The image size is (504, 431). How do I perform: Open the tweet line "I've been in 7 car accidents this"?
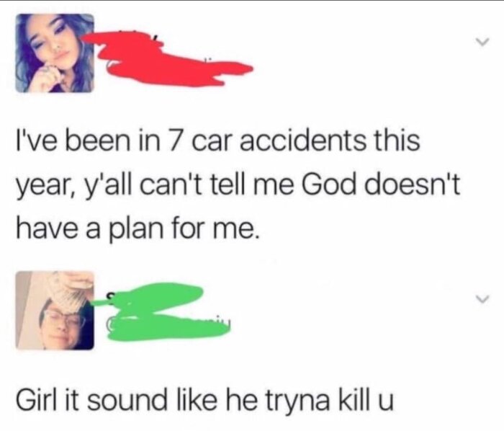pyautogui.click(x=218, y=141)
